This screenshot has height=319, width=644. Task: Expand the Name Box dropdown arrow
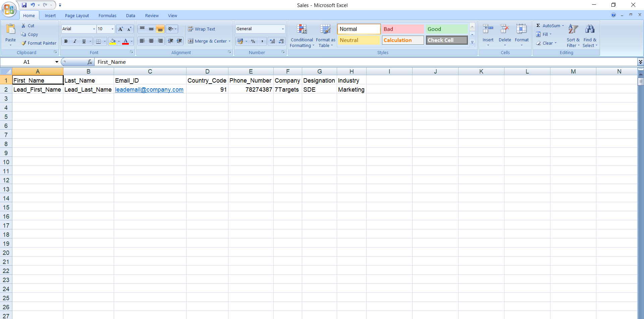tap(57, 62)
